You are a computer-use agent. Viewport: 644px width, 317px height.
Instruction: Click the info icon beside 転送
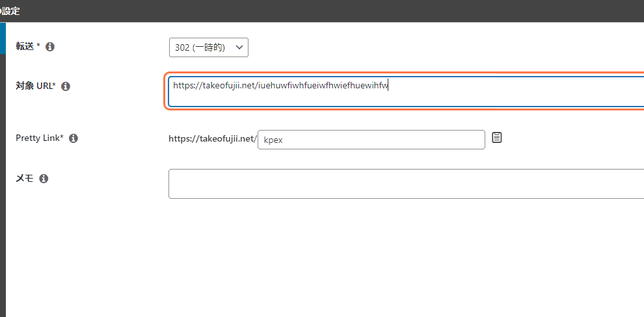pyautogui.click(x=50, y=47)
